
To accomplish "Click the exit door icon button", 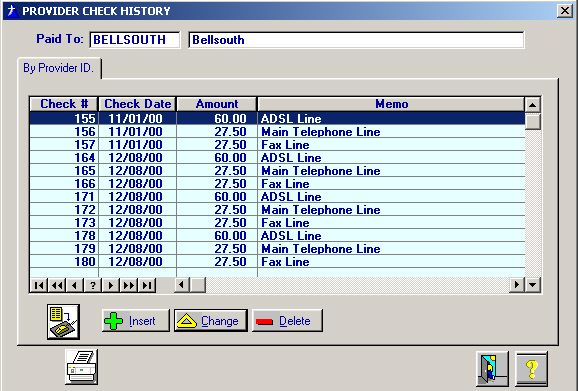I will pos(492,369).
